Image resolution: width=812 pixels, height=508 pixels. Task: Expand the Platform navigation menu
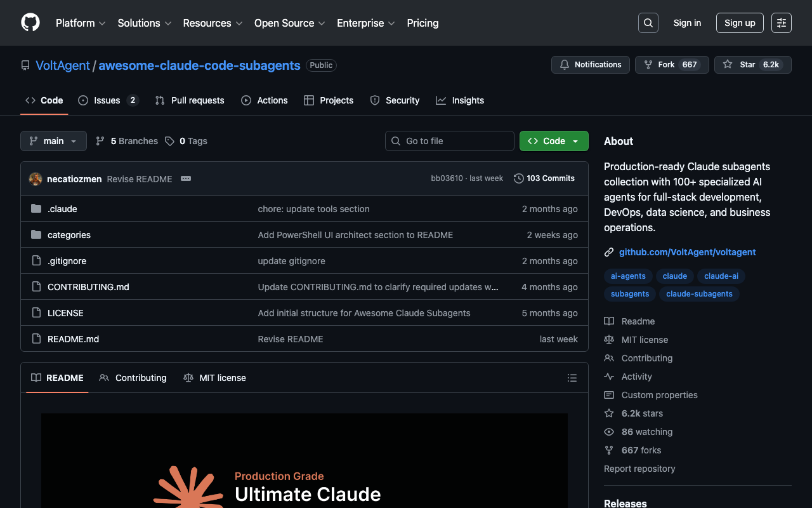[81, 23]
